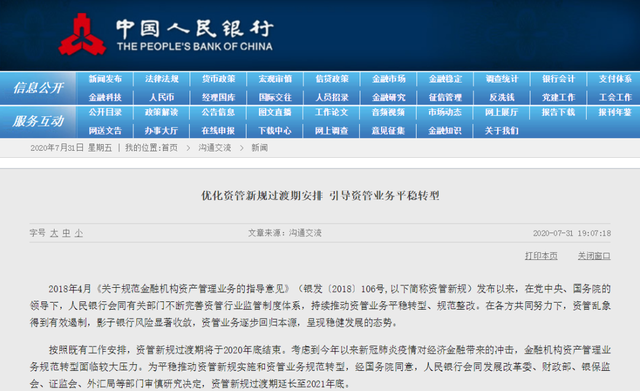Viewport: 640px width, 391px height.
Task: Navigate to 工作论文
Action: click(332, 112)
